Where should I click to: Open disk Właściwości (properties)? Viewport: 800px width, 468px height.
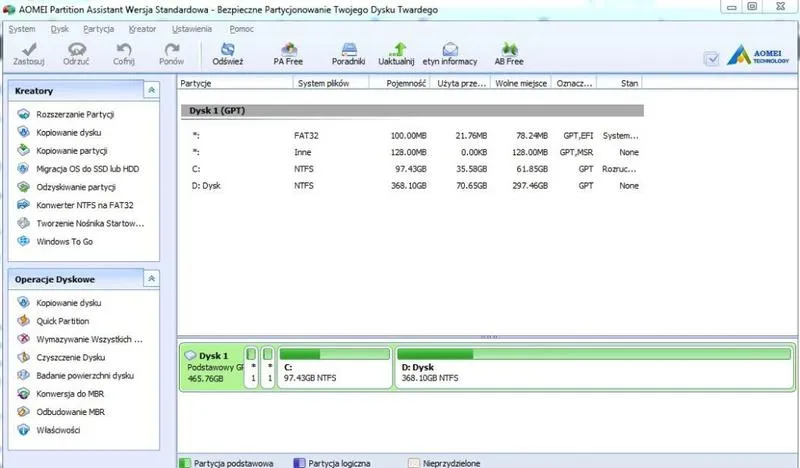click(58, 430)
